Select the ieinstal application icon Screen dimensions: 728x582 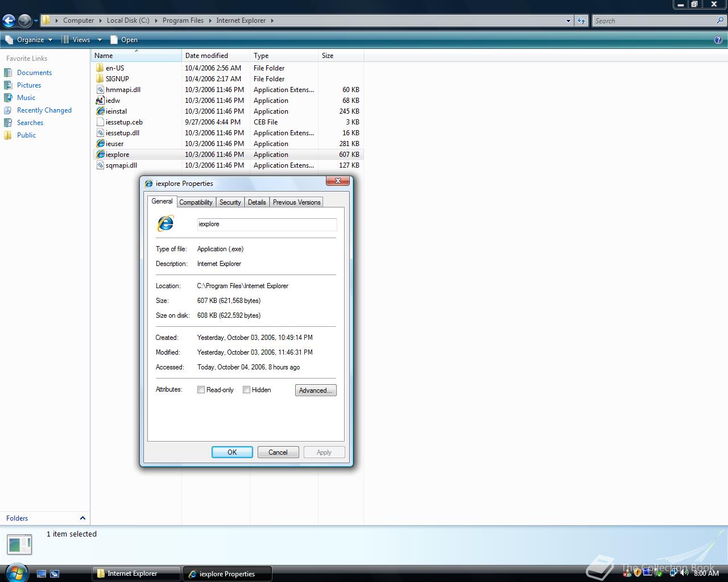pyautogui.click(x=100, y=111)
